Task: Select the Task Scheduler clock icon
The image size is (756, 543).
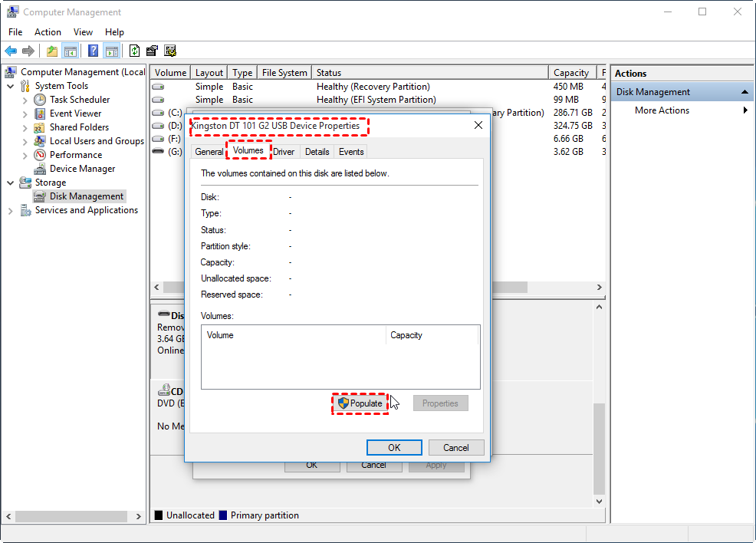Action: 40,100
